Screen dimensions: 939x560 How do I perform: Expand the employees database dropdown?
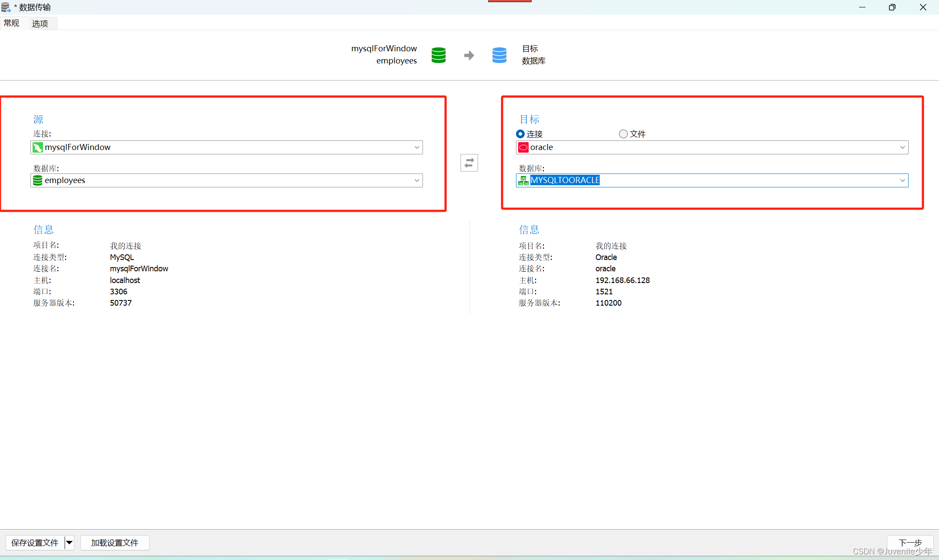point(416,180)
